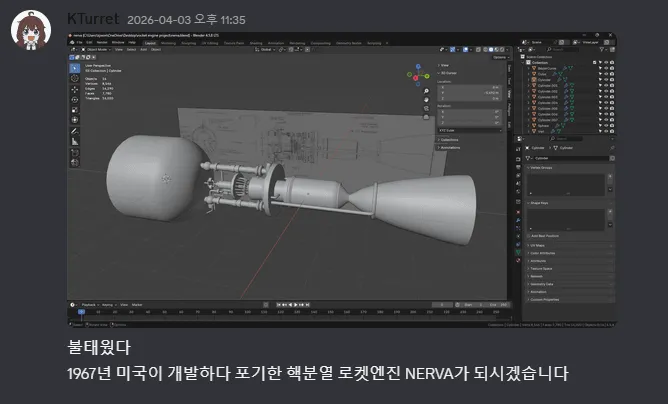Open KTurret's user avatar
Viewport: 668px width, 404px height.
(x=31, y=30)
